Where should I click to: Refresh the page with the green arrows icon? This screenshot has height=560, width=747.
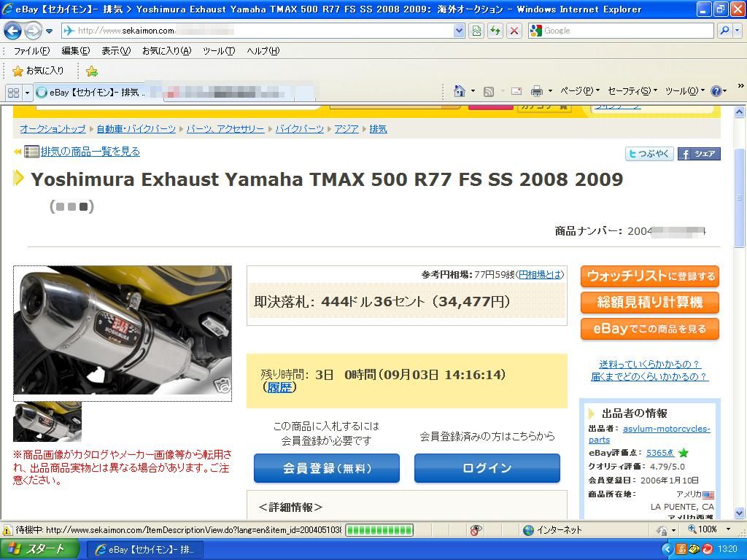[495, 31]
